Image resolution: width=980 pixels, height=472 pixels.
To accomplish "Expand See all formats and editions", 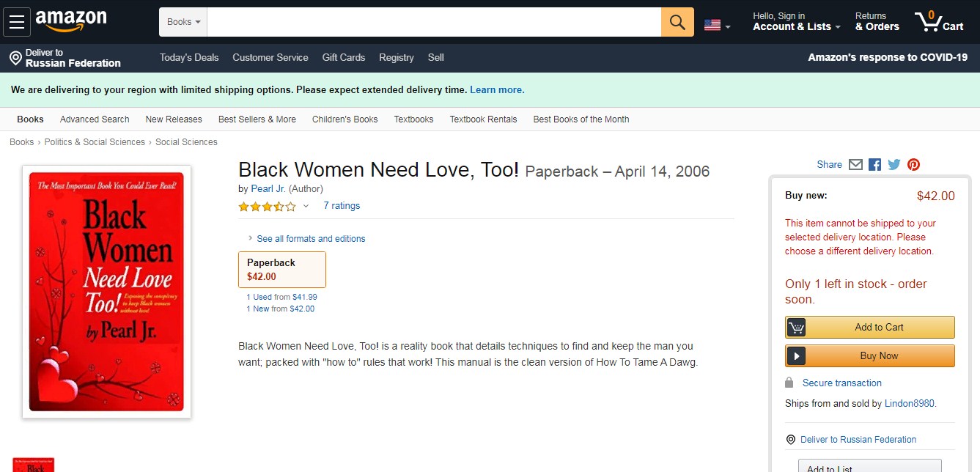I will [x=310, y=239].
